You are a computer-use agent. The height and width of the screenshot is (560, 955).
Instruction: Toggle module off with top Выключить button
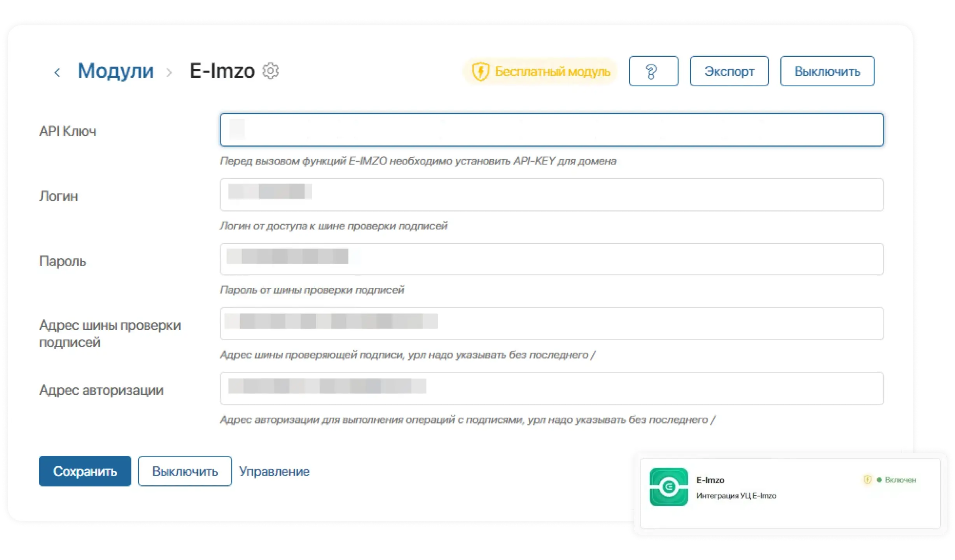point(827,71)
